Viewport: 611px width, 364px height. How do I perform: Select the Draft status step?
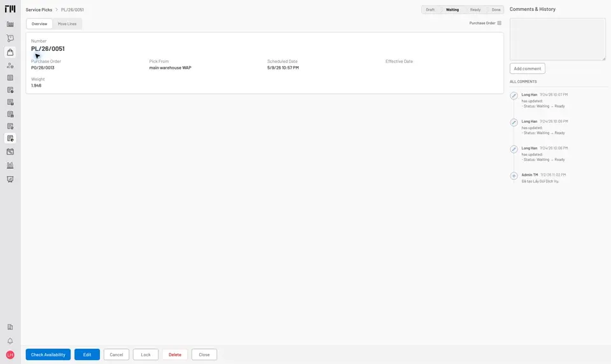pyautogui.click(x=430, y=10)
